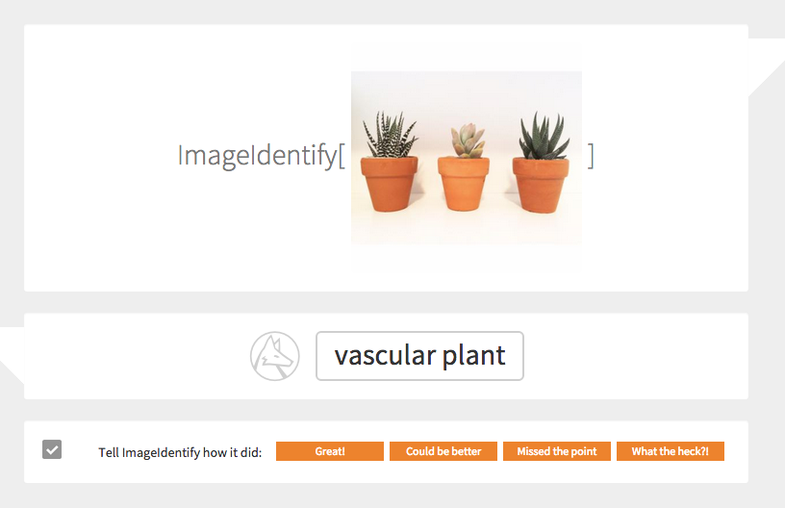The image size is (785, 508).
Task: Click the middle terracotta pot
Action: tap(464, 183)
